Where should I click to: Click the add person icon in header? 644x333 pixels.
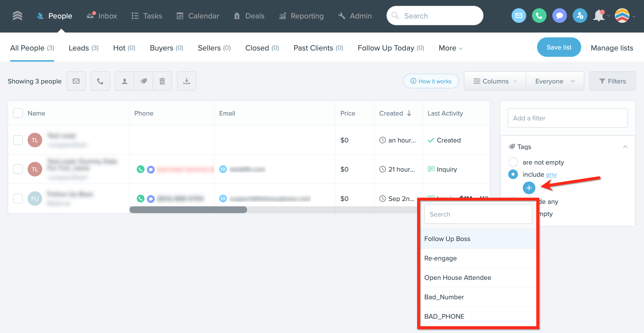[x=580, y=16]
